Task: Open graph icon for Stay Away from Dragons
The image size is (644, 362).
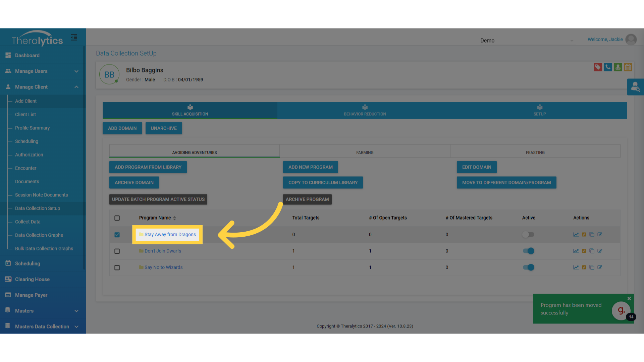Action: pyautogui.click(x=576, y=235)
